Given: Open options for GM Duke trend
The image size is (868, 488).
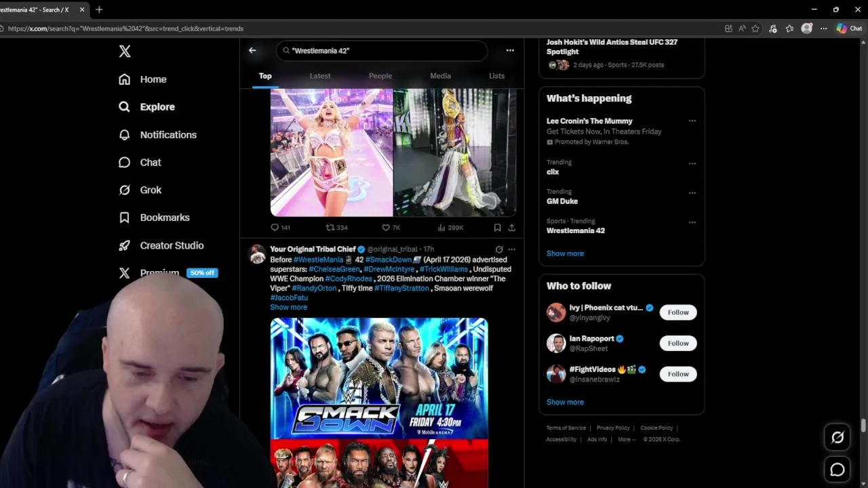Looking at the screenshot, I should [x=692, y=192].
